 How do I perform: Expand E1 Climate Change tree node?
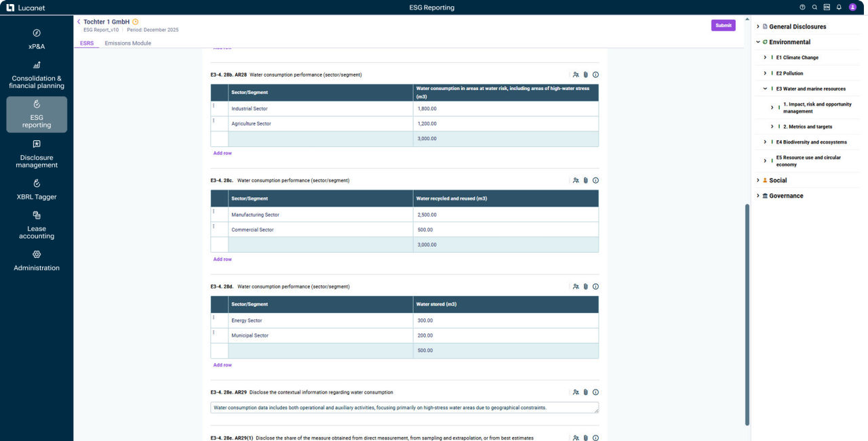tap(765, 58)
